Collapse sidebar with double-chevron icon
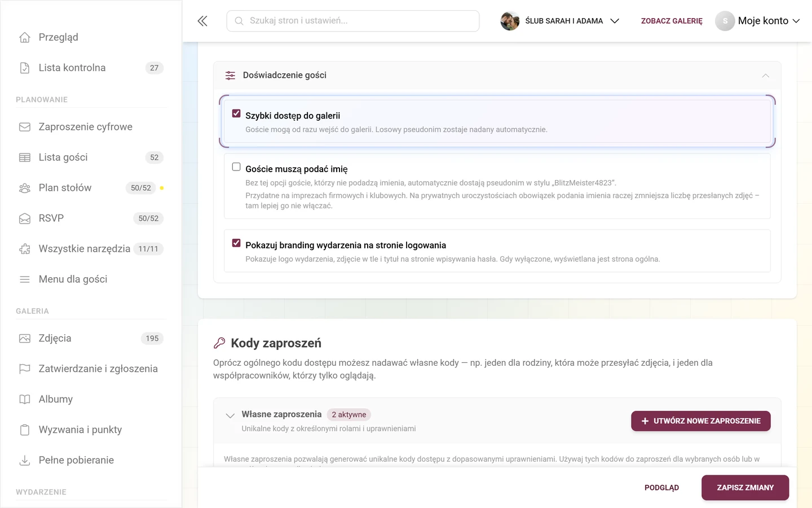Viewport: 812px width, 508px height. coord(202,21)
